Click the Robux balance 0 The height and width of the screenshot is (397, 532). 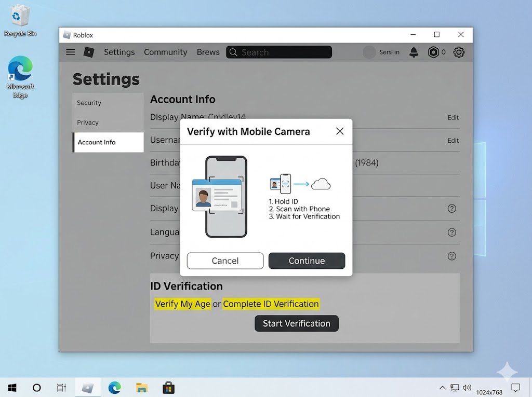pyautogui.click(x=443, y=52)
